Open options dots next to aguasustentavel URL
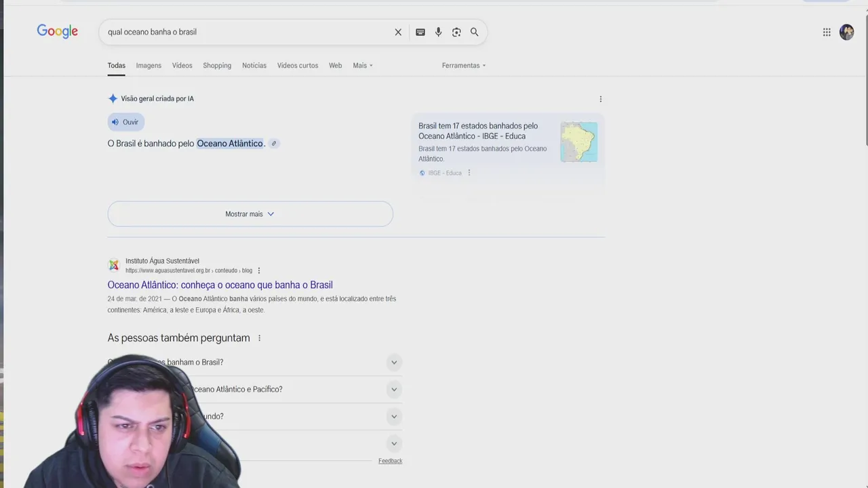The height and width of the screenshot is (488, 868). [258, 270]
